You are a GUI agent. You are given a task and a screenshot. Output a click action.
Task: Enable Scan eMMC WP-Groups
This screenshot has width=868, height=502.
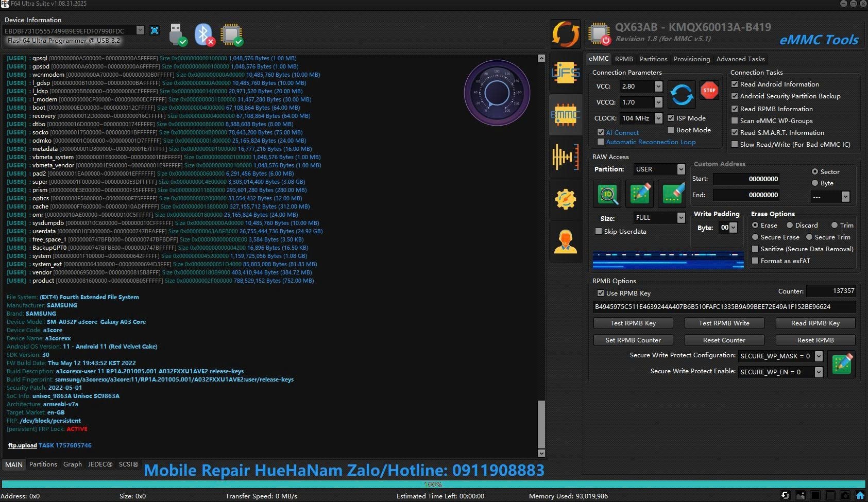[x=735, y=120]
